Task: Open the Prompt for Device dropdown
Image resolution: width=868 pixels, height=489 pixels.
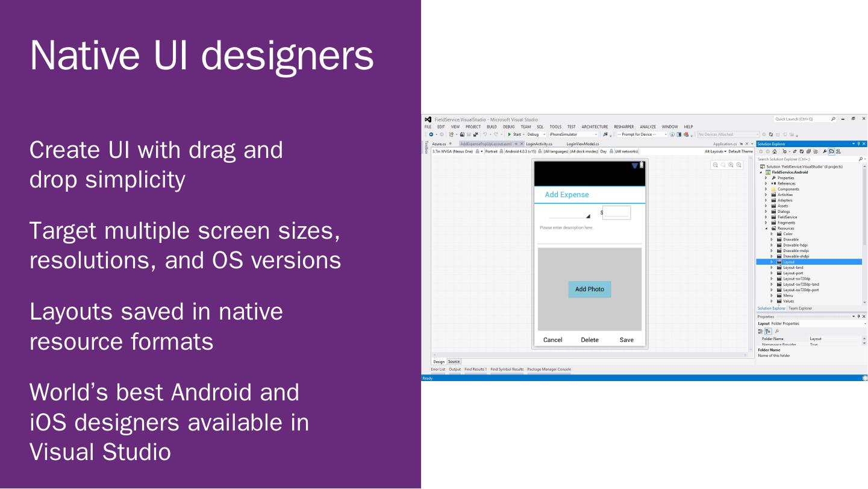Action: pyautogui.click(x=642, y=134)
